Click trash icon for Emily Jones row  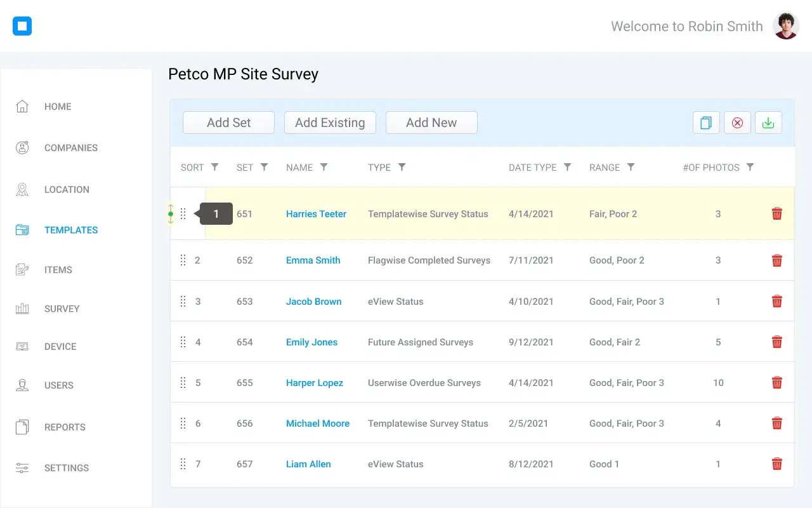(x=776, y=342)
